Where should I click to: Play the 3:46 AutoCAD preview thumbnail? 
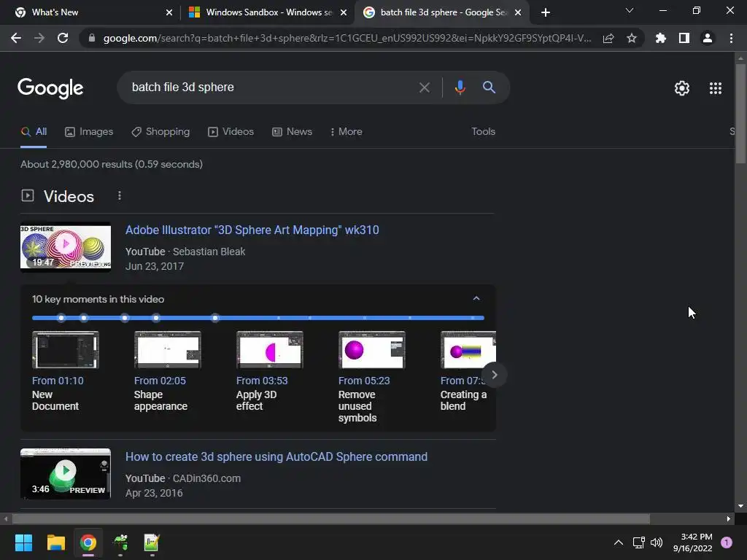click(66, 474)
